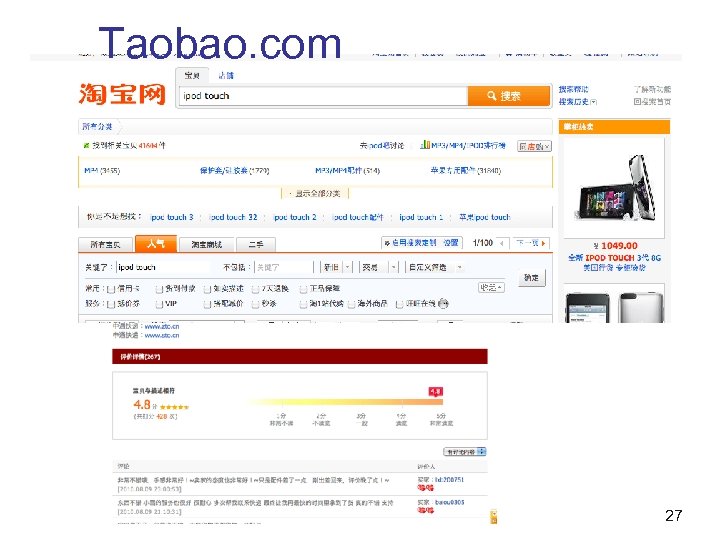Click the Wangwang face icon after 旺旺在线

tap(443, 304)
